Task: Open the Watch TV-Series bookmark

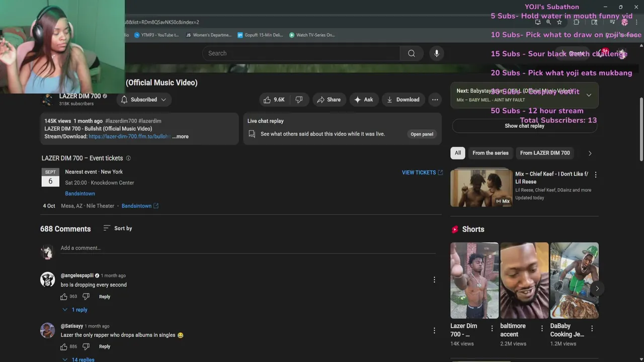Action: [x=312, y=35]
